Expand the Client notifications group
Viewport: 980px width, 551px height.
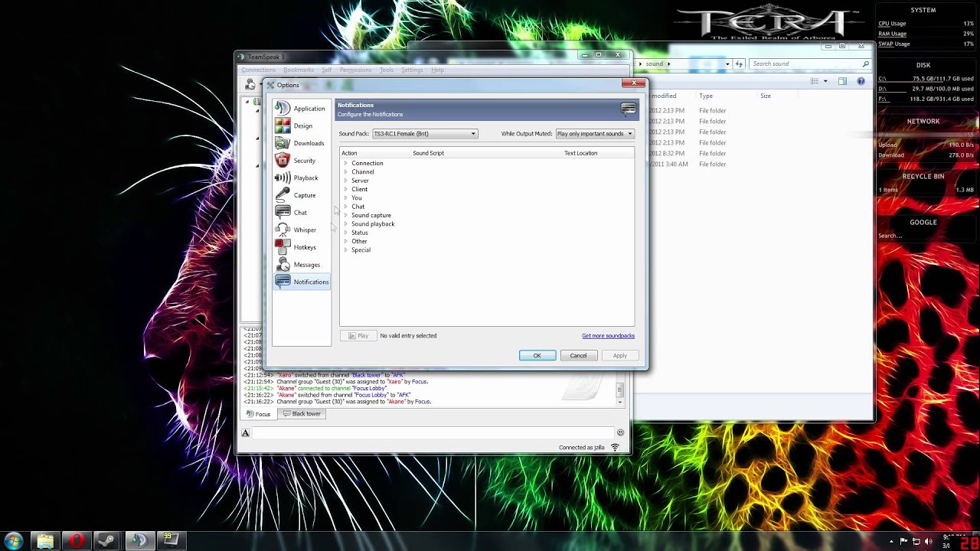(346, 189)
